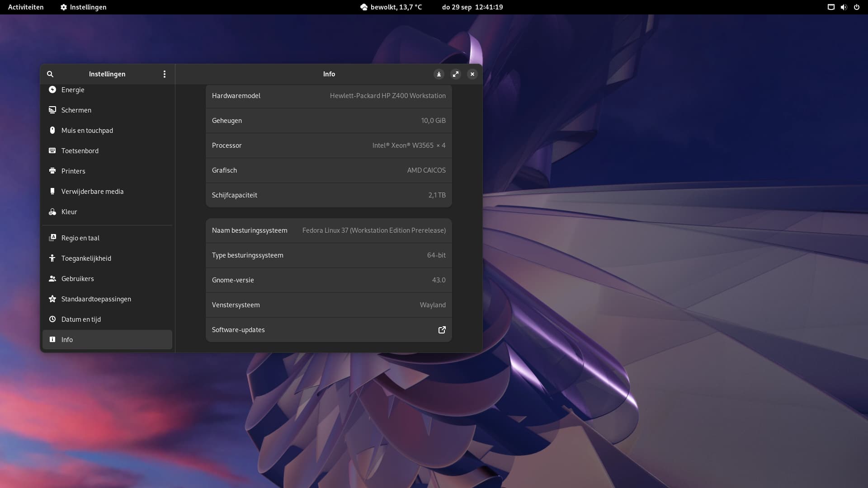Click the Geheugen label
Viewport: 868px width, 488px height.
click(226, 121)
